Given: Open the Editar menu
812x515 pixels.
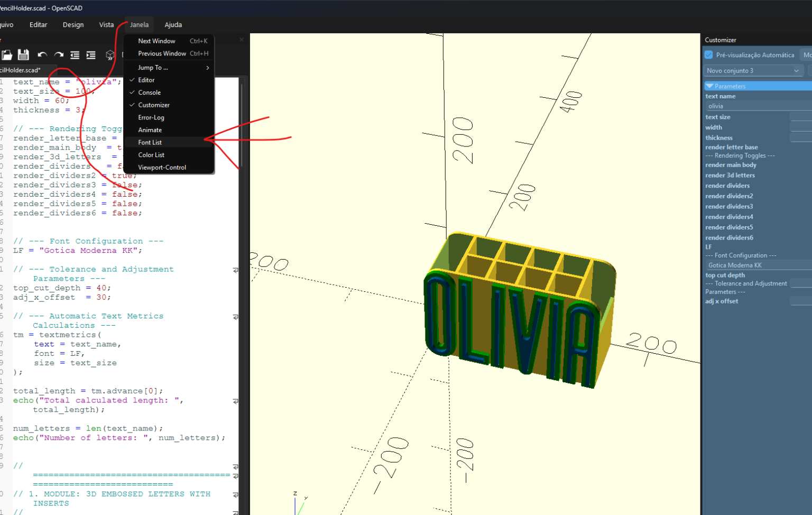Looking at the screenshot, I should tap(38, 25).
